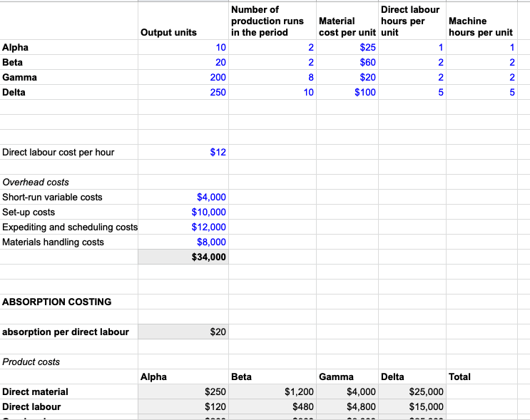Select Alpha's output units cell
Screen dimensions: 530x420
183,47
